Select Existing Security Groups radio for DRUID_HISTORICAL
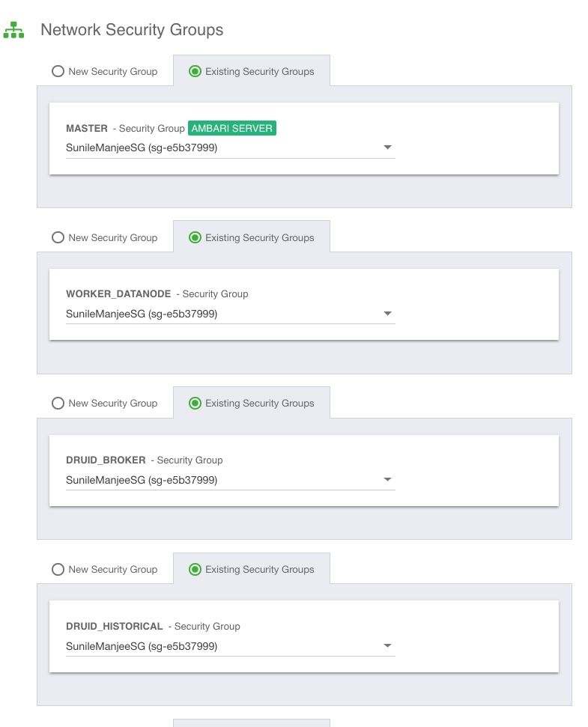 [x=196, y=570]
